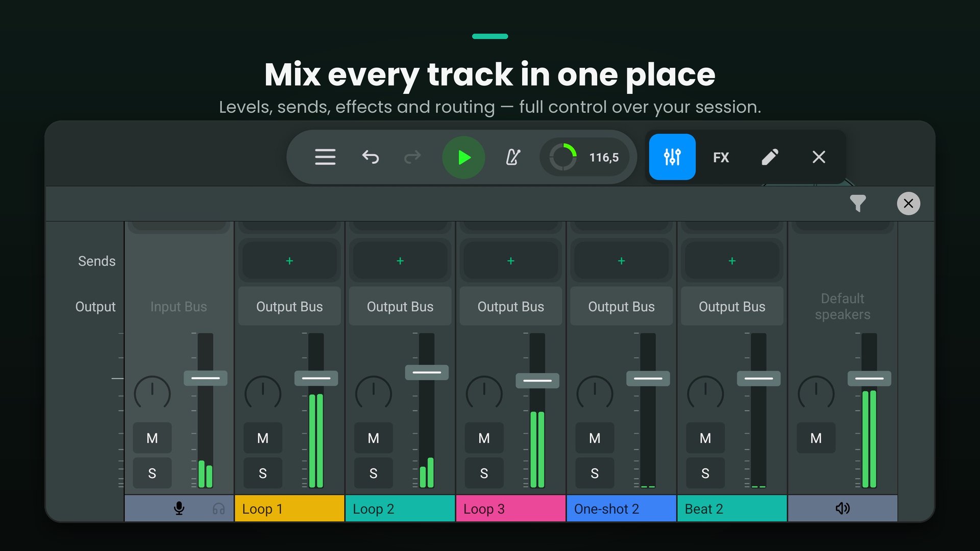Add a send on Loop 3 channel

[x=511, y=261]
